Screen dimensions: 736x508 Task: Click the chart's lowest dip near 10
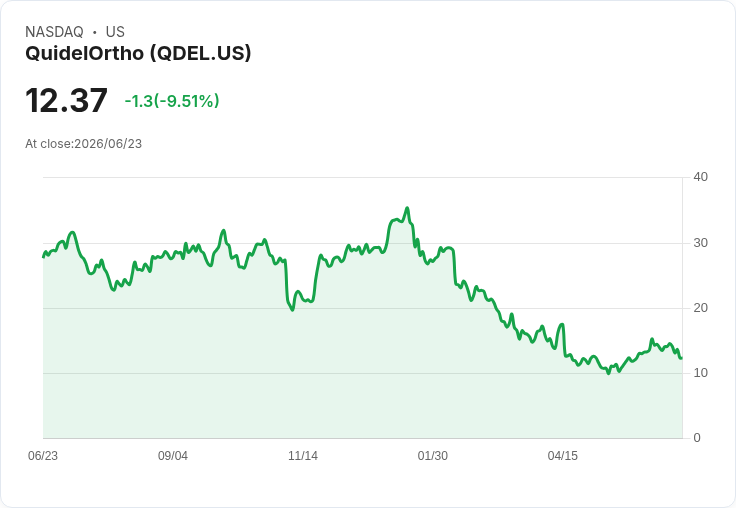pos(609,373)
